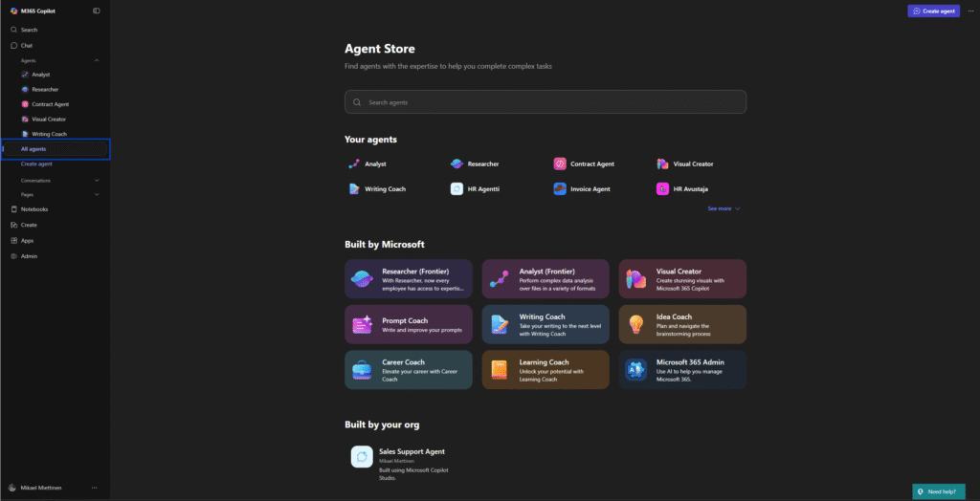Click the Create agent button at top right
Image resolution: width=980 pixels, height=501 pixels.
(933, 11)
